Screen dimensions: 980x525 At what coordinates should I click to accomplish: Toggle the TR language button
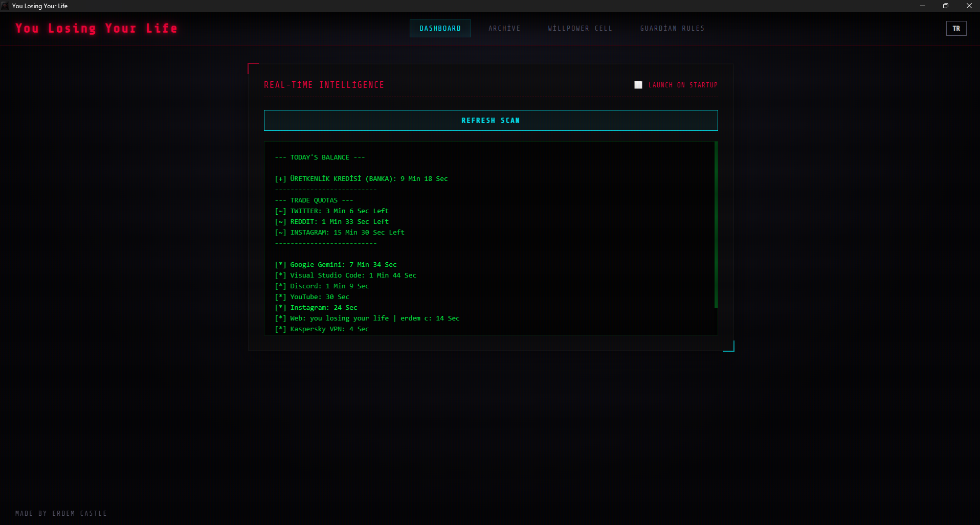pyautogui.click(x=956, y=29)
